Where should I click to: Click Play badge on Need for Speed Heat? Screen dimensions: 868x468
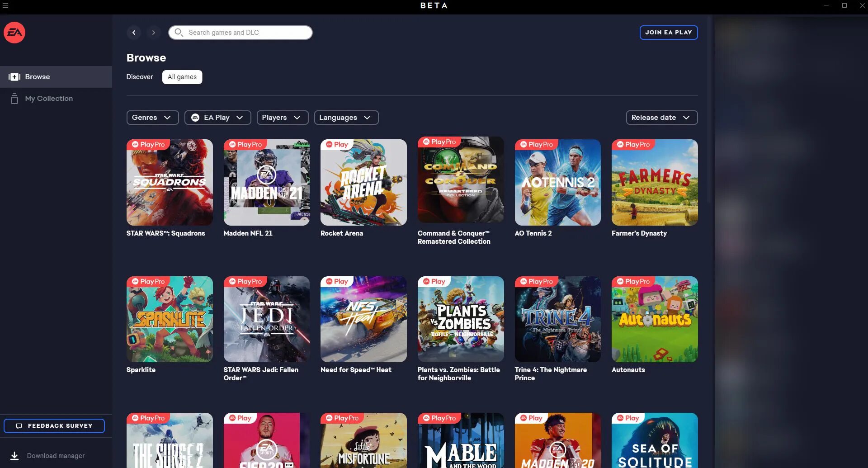point(337,282)
